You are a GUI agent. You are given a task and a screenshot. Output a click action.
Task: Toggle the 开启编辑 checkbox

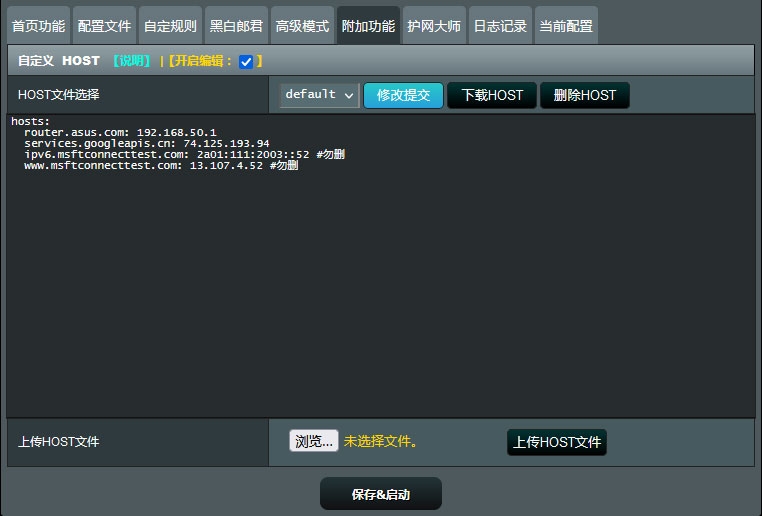(x=246, y=62)
